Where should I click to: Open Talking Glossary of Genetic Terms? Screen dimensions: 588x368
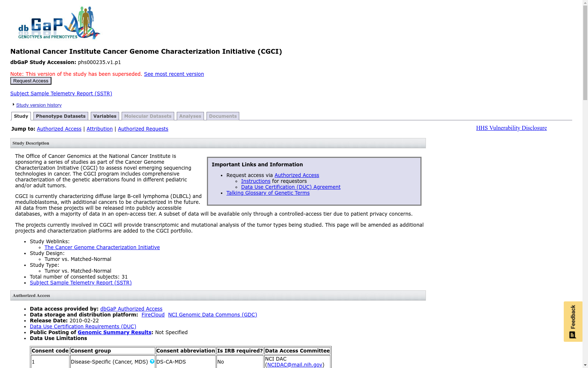point(268,193)
